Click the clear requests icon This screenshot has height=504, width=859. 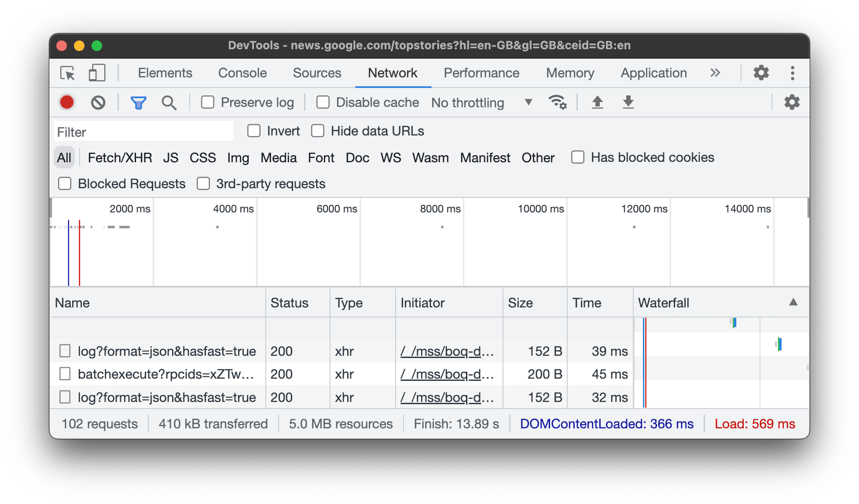click(97, 102)
